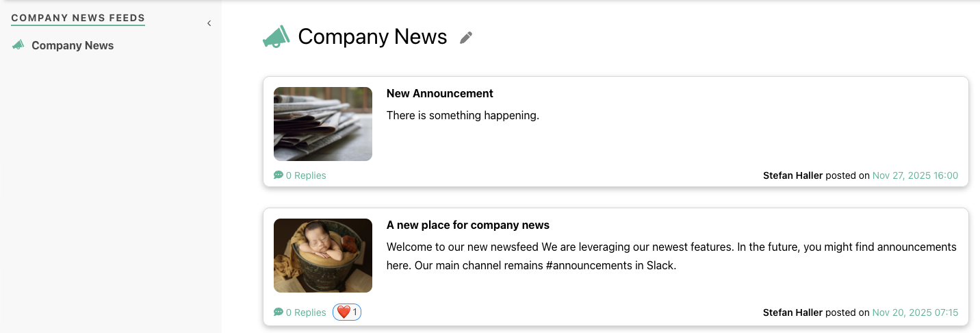Open the newspaper thumbnail image
The image size is (980, 333).
pos(323,124)
